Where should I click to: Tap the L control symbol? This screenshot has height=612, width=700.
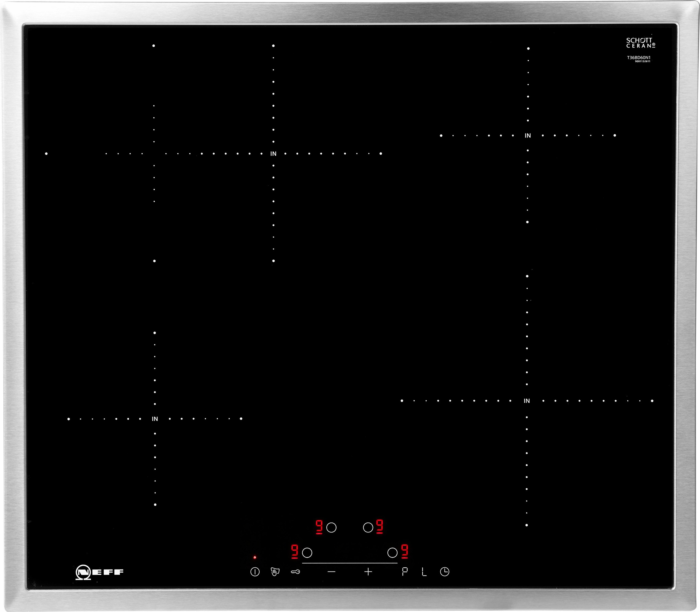click(424, 572)
